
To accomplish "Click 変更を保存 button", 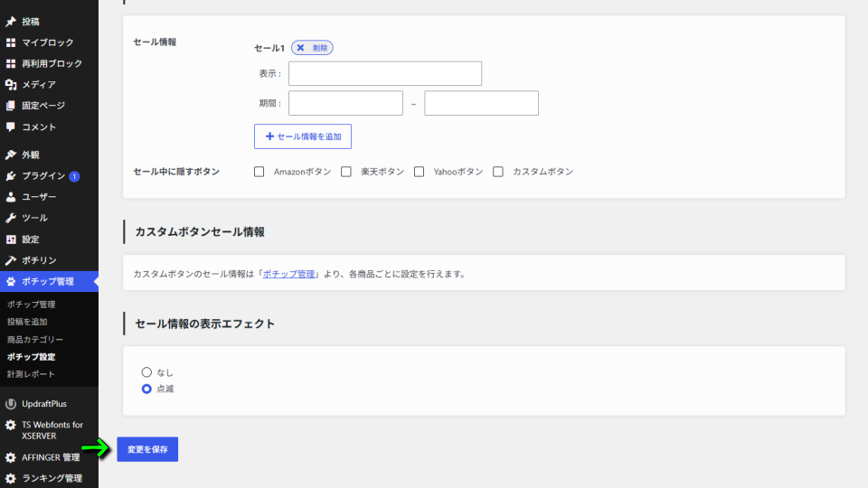I will [147, 449].
